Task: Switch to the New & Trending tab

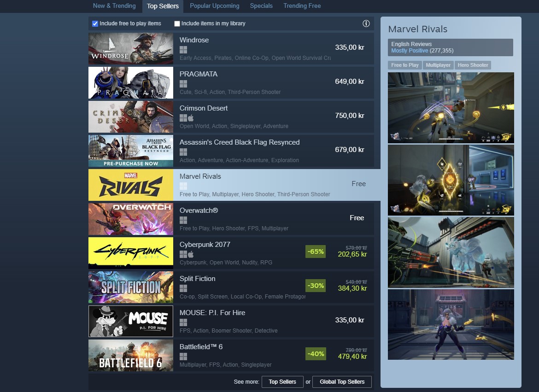Action: pyautogui.click(x=114, y=6)
